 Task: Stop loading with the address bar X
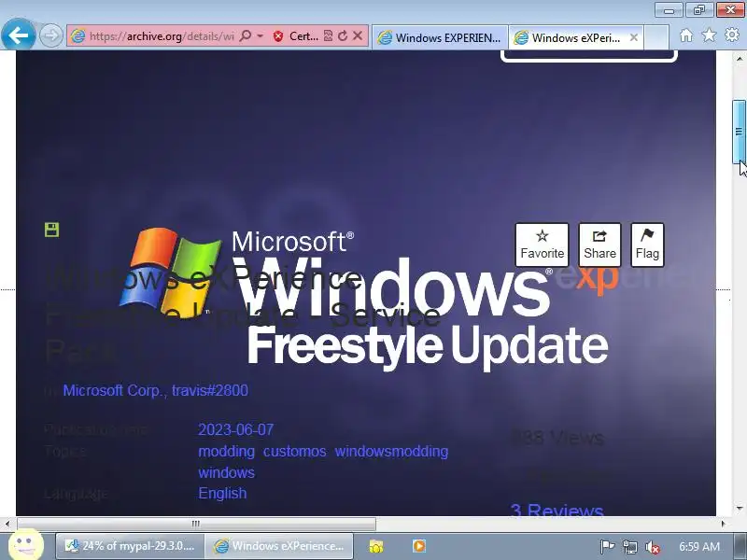(x=358, y=35)
